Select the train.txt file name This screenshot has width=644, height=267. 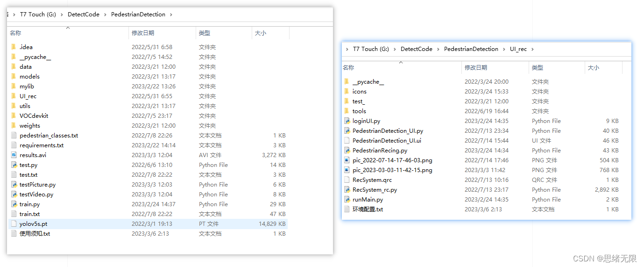coord(29,214)
